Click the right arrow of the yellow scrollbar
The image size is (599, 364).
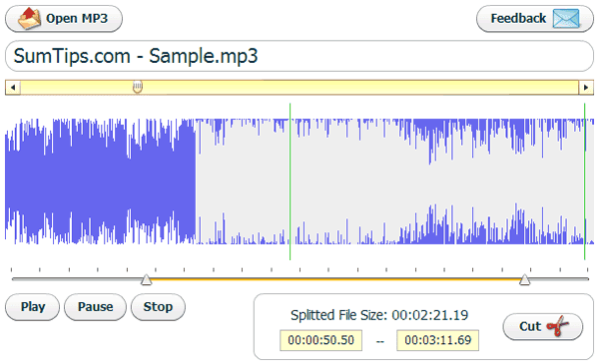pyautogui.click(x=586, y=88)
